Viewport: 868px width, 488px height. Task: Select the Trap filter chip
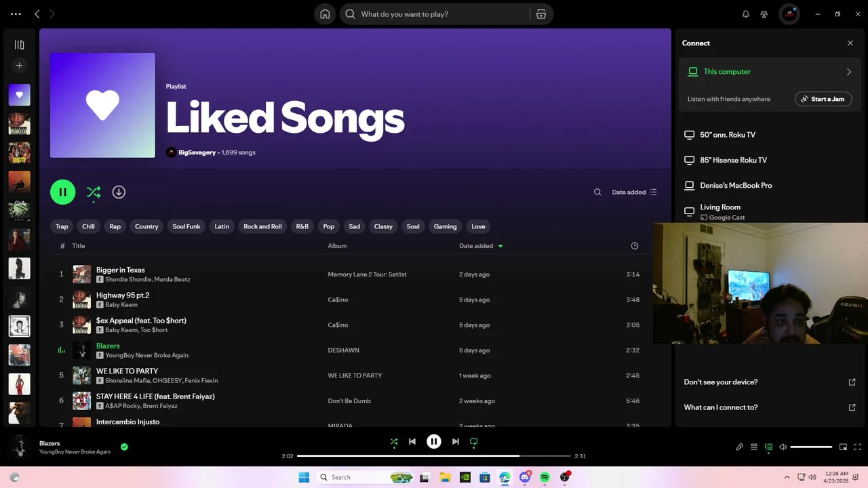[x=62, y=226]
